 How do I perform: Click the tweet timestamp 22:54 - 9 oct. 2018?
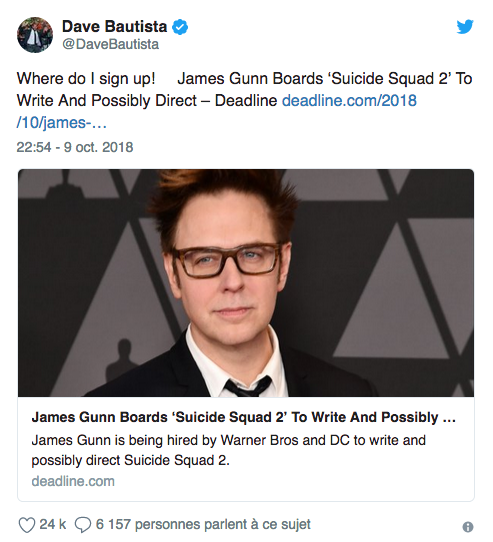pos(75,147)
